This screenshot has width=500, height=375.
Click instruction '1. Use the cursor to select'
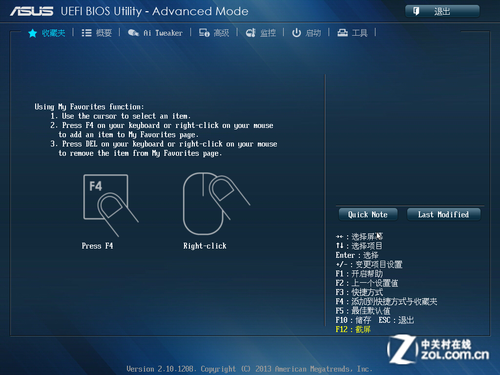pyautogui.click(x=121, y=116)
